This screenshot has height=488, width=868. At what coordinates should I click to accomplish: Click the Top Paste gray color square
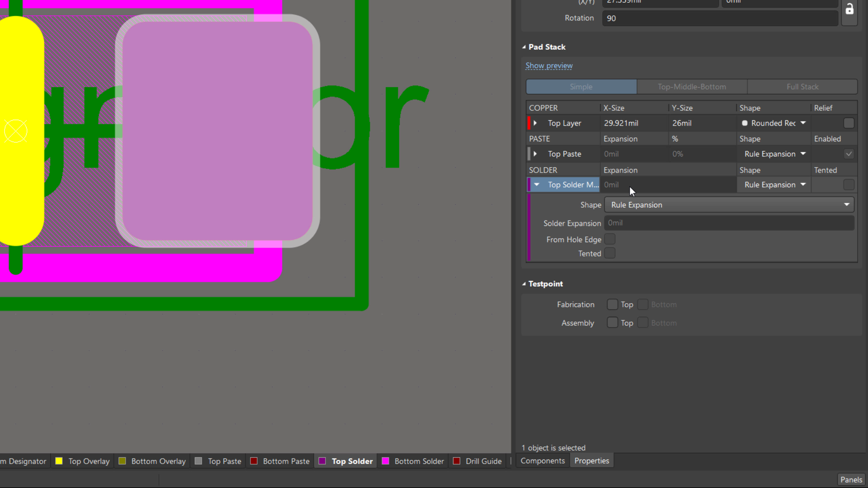click(x=198, y=461)
